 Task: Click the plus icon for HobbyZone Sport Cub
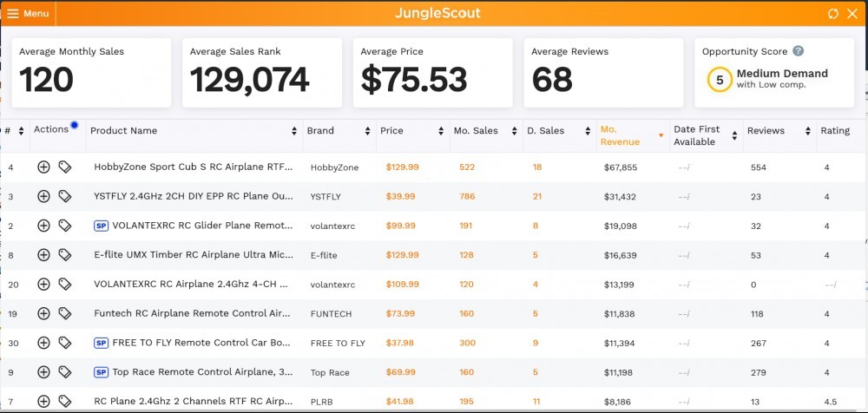point(43,167)
